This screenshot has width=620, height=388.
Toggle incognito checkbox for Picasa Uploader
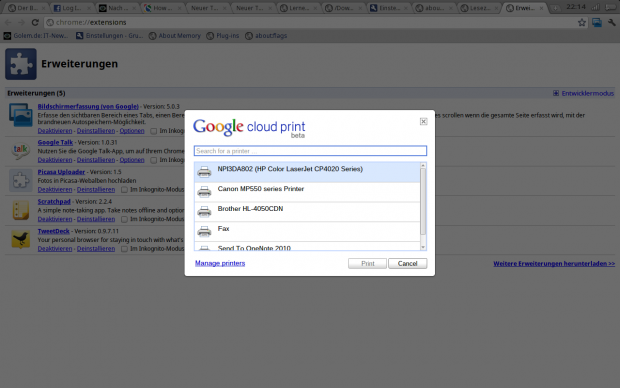pyautogui.click(x=124, y=190)
